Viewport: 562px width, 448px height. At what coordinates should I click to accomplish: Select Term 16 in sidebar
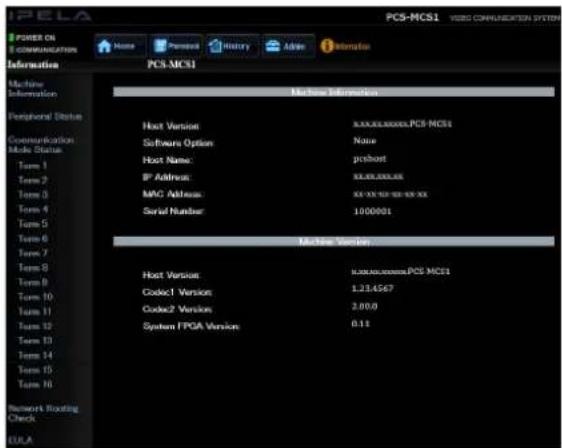tap(35, 384)
